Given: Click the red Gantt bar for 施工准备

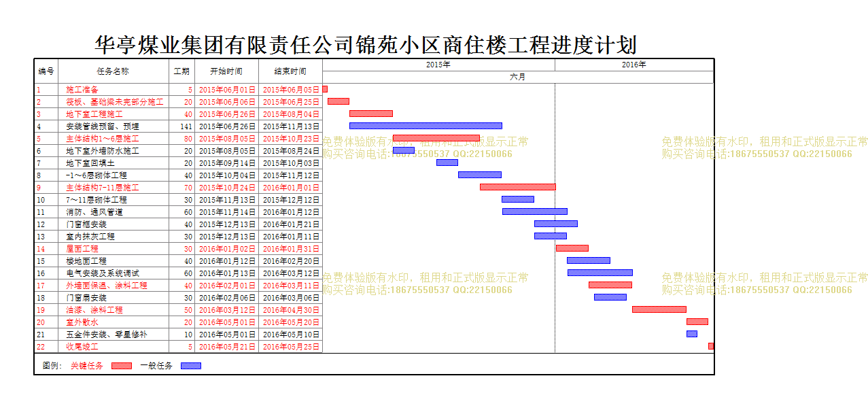Looking at the screenshot, I should pos(325,89).
